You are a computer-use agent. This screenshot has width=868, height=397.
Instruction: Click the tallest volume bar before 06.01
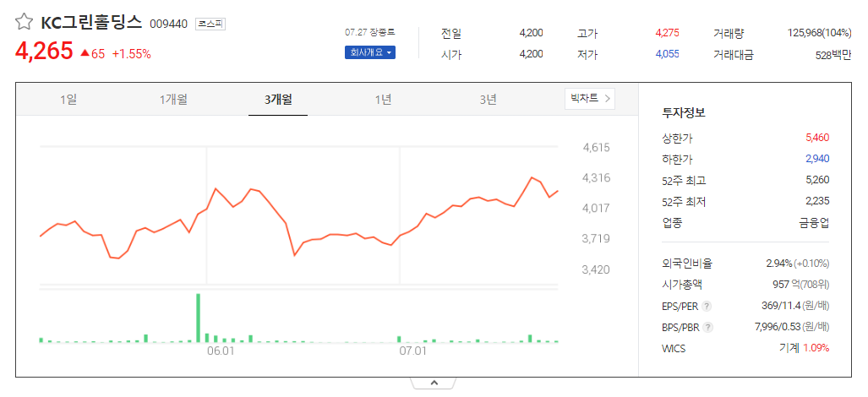point(198,318)
